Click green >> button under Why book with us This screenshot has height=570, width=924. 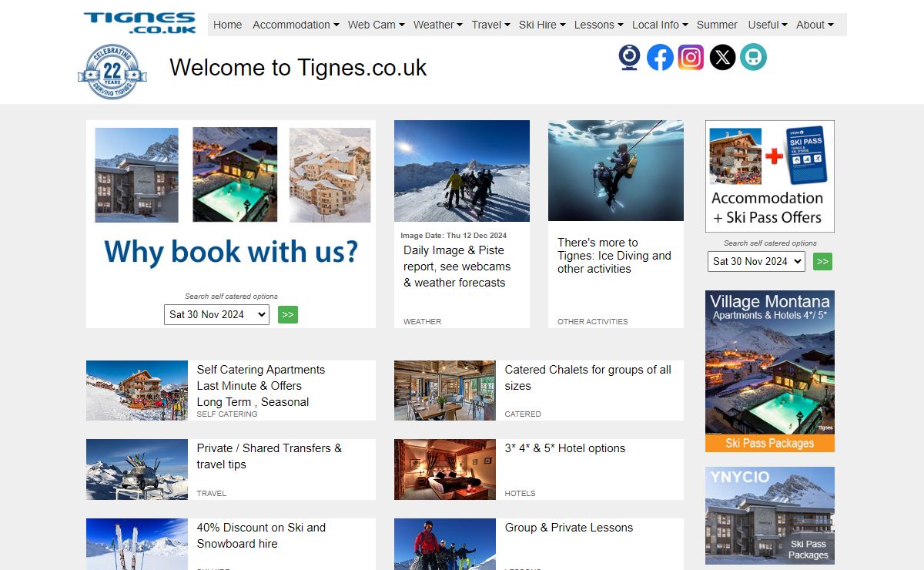(x=288, y=314)
